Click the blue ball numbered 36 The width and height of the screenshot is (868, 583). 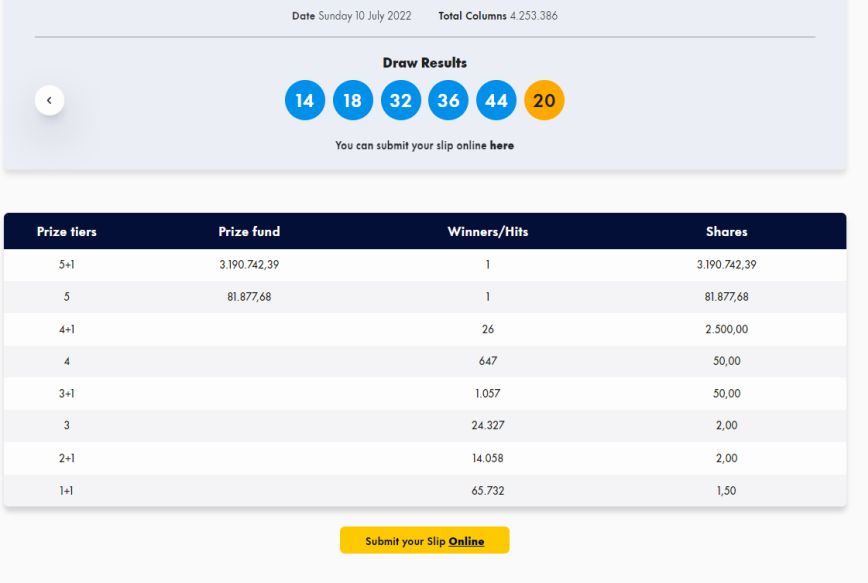pyautogui.click(x=448, y=100)
